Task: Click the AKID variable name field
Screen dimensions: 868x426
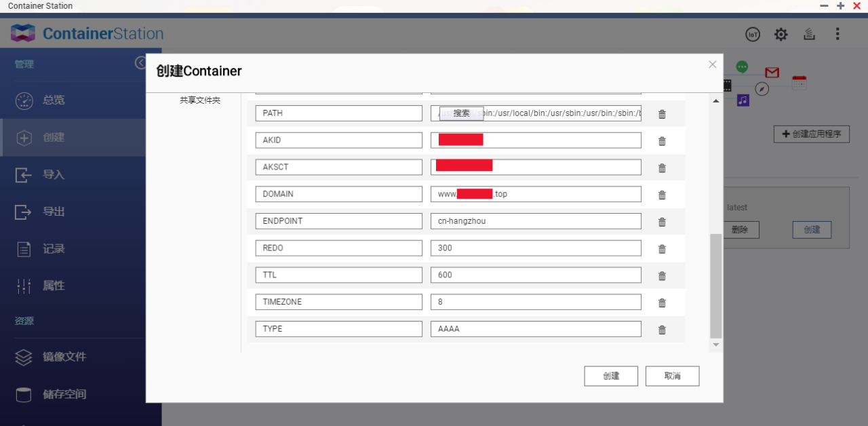Action: pos(339,140)
